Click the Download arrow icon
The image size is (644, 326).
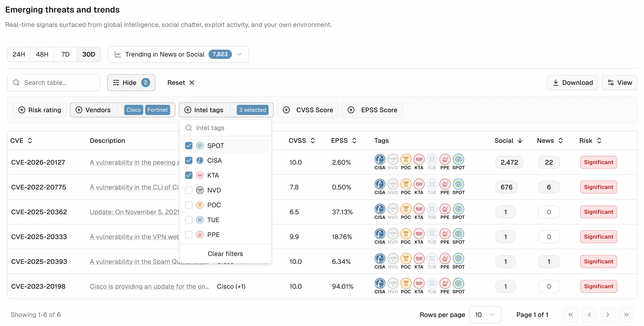(556, 83)
